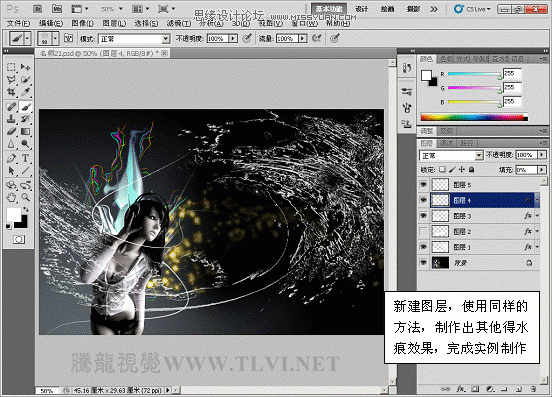Viewport: 552px width, 397px height.
Task: Select the 3D Camera orbit tool
Action: coord(25,185)
